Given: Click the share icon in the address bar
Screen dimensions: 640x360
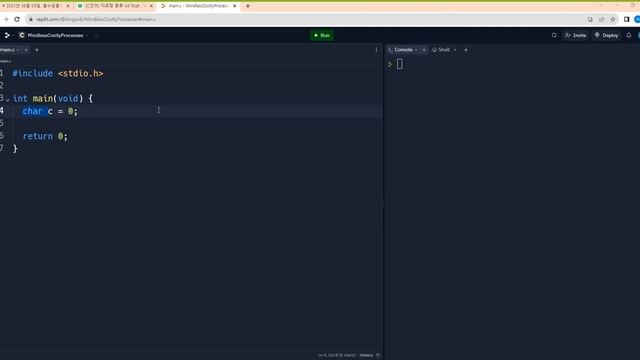Looking at the screenshot, I should pos(601,19).
